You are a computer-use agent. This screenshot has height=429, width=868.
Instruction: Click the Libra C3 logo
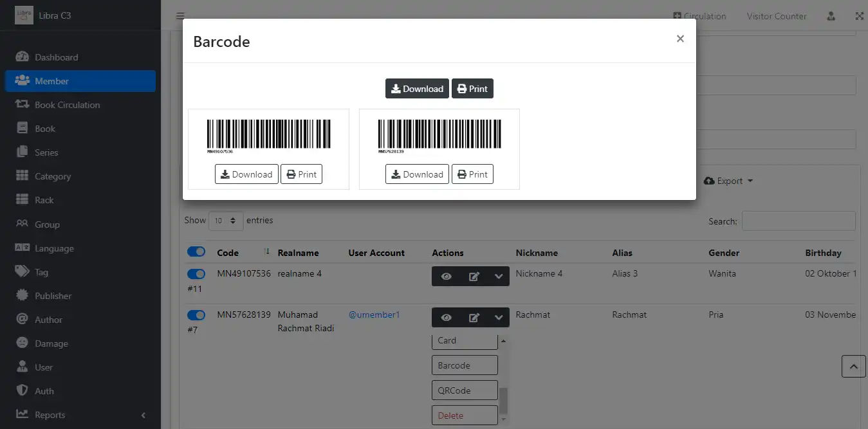click(x=24, y=15)
